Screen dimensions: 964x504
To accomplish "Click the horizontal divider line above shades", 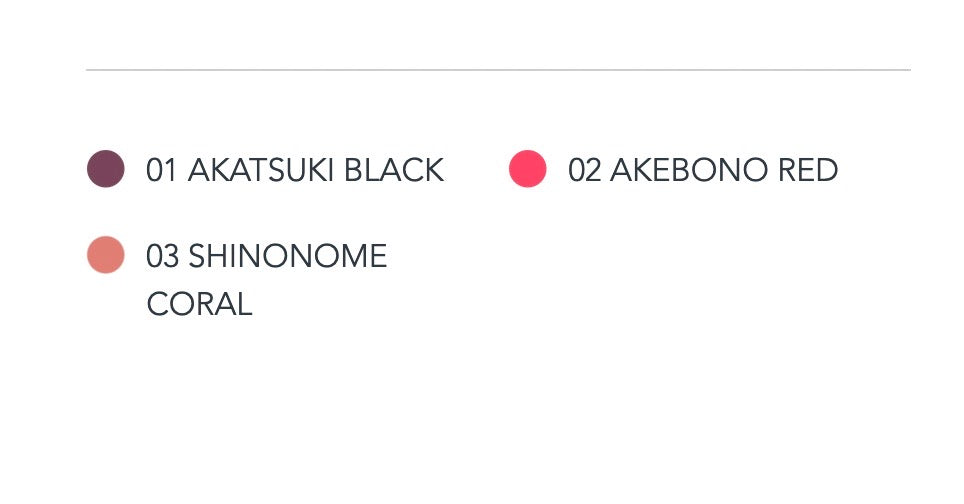I will [498, 70].
